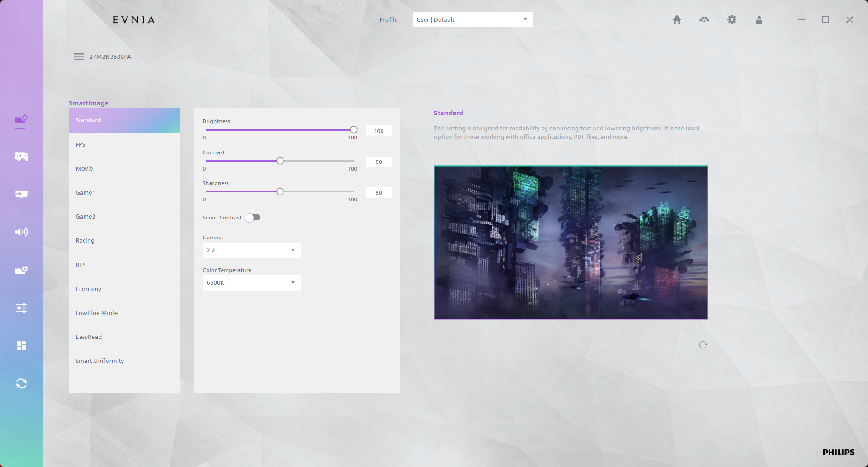Screen dimensions: 868x467
Task: Open the gaming controller sidebar section
Action: pos(21,157)
